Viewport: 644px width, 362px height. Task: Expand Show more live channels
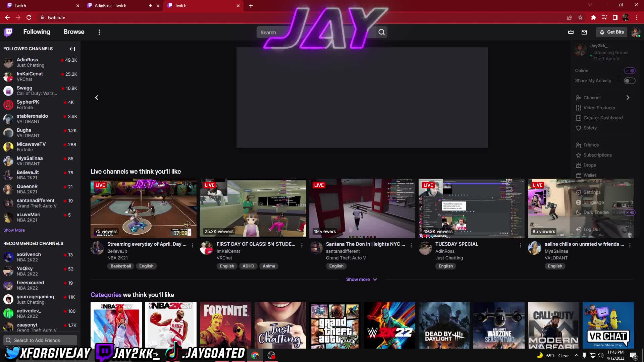click(x=362, y=279)
